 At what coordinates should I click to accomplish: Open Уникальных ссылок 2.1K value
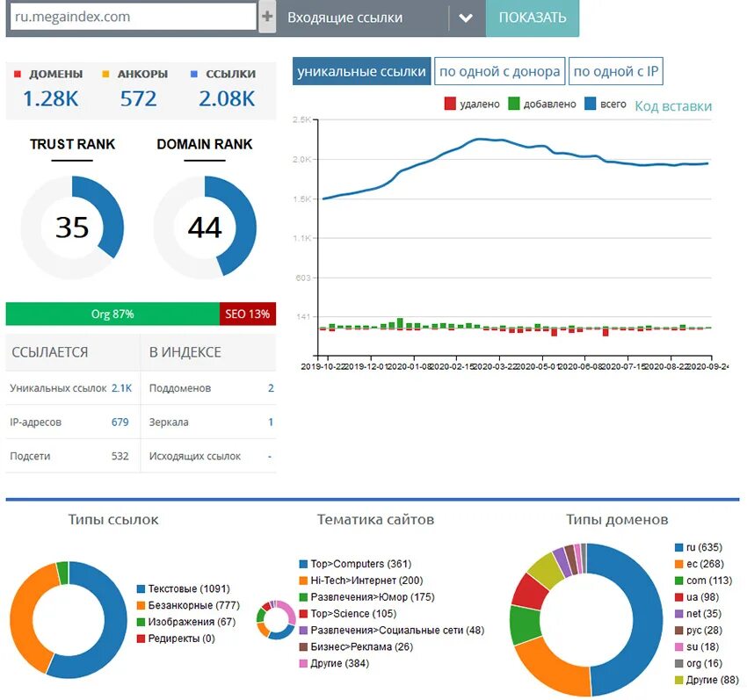coord(121,388)
